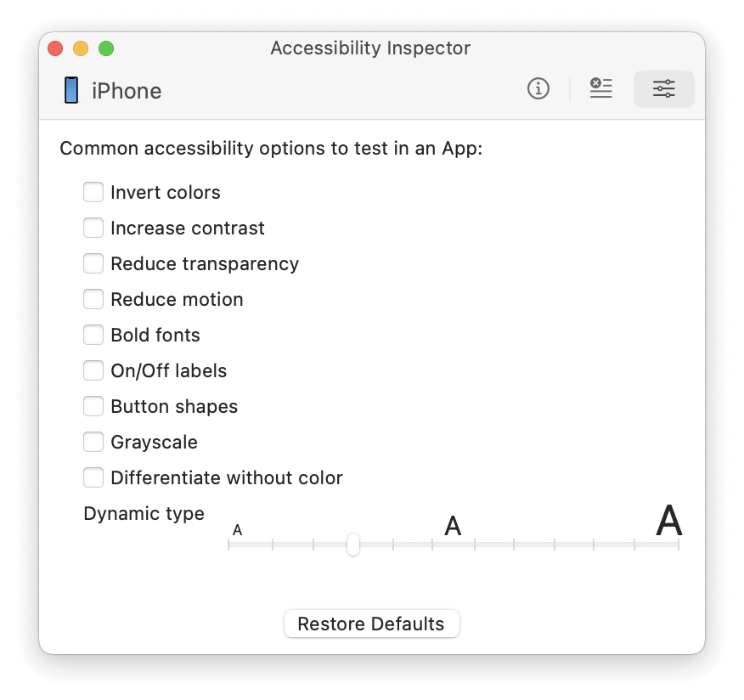Screen dimensions: 744x700
Task: Toggle Increase contrast option
Action: coord(93,229)
